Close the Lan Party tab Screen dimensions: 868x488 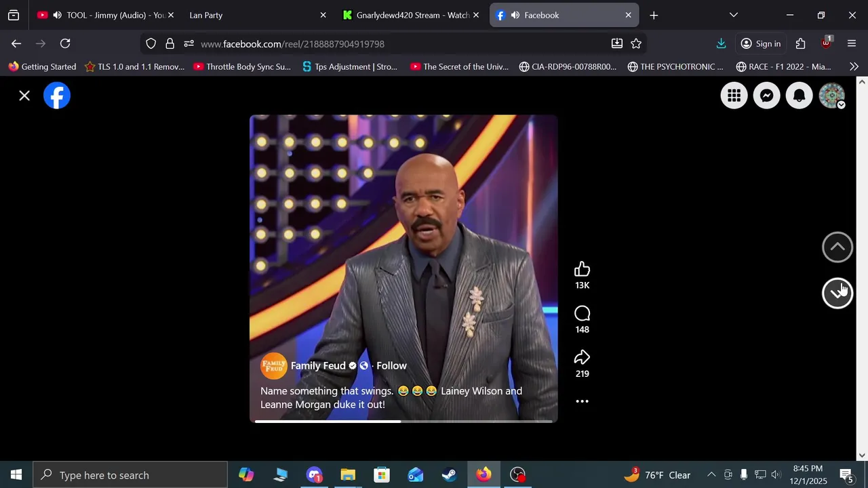pyautogui.click(x=323, y=15)
